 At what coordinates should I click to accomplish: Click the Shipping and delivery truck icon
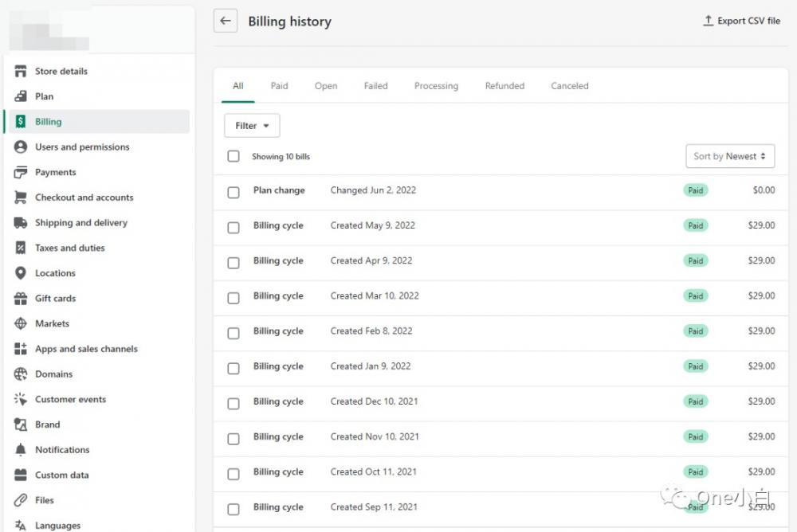pos(21,222)
